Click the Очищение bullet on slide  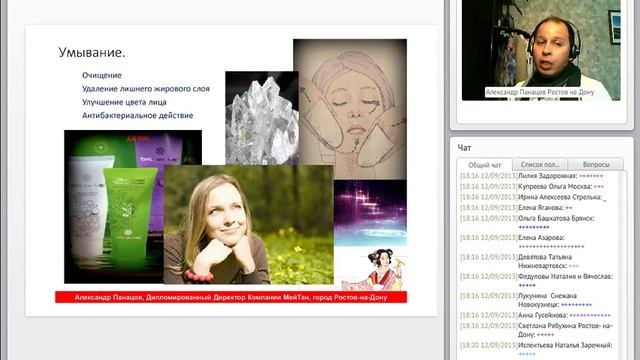point(102,75)
